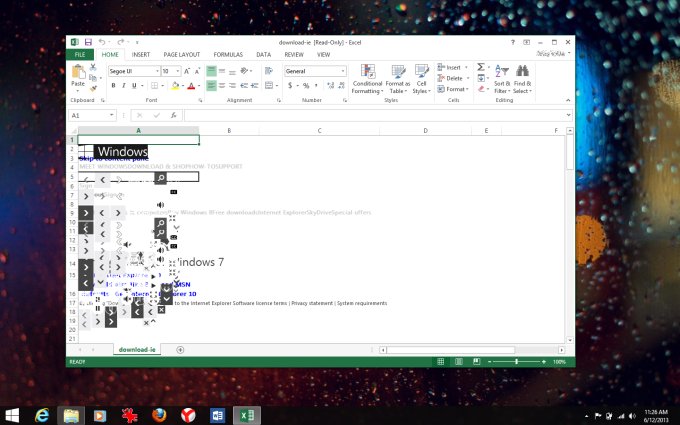Select column B header

click(229, 131)
